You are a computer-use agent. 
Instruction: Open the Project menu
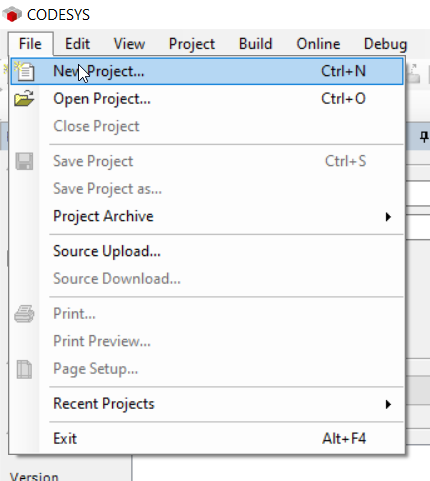coord(192,44)
